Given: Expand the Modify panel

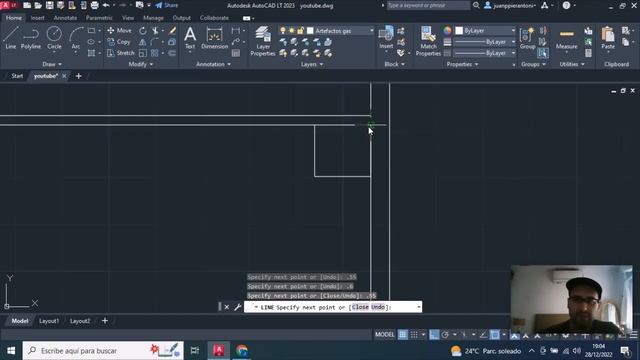Looking at the screenshot, I should (141, 64).
